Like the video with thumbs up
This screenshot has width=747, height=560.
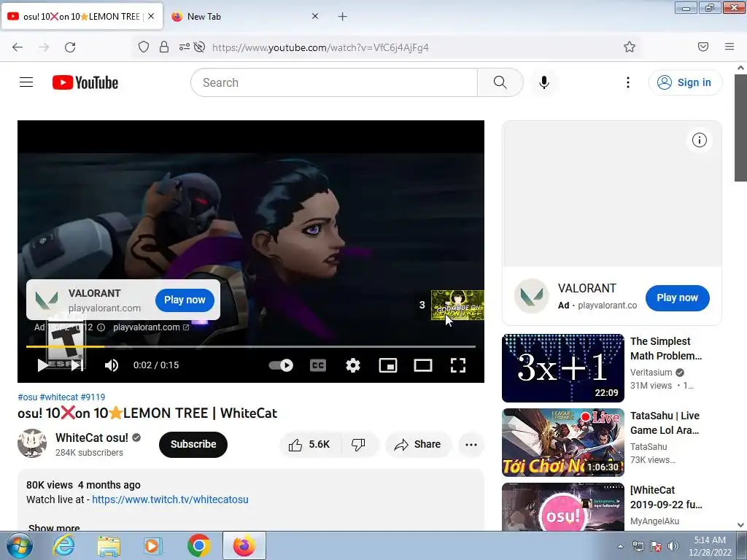click(x=309, y=444)
